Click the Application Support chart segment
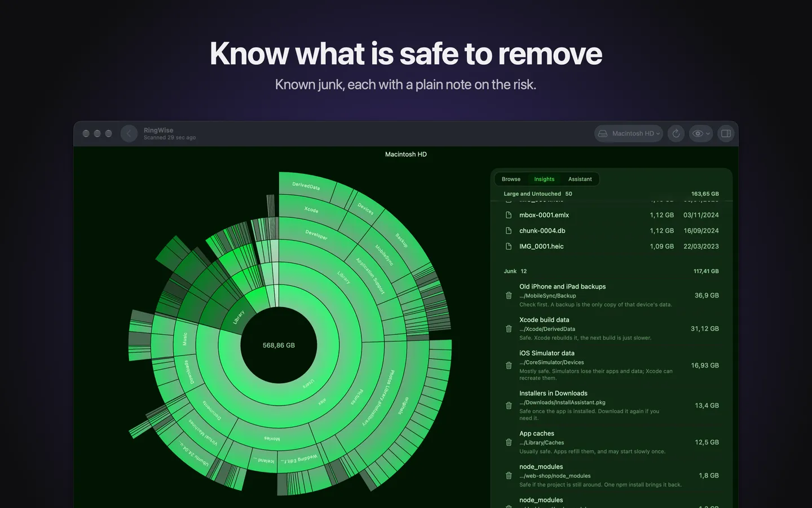Image resolution: width=812 pixels, height=508 pixels. 370,275
